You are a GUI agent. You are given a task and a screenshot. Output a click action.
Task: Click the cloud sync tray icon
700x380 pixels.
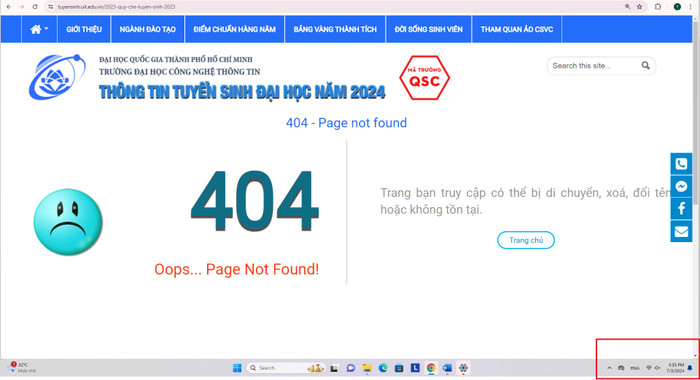pyautogui.click(x=621, y=368)
